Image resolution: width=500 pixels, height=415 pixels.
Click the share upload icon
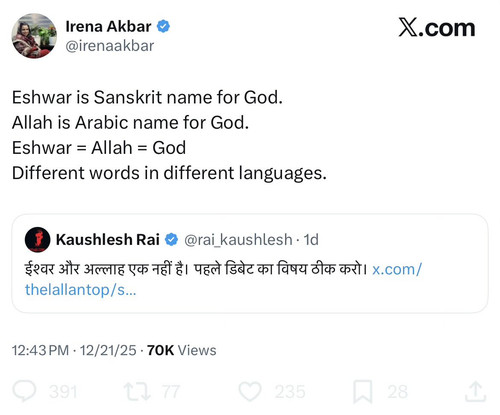tap(475, 392)
